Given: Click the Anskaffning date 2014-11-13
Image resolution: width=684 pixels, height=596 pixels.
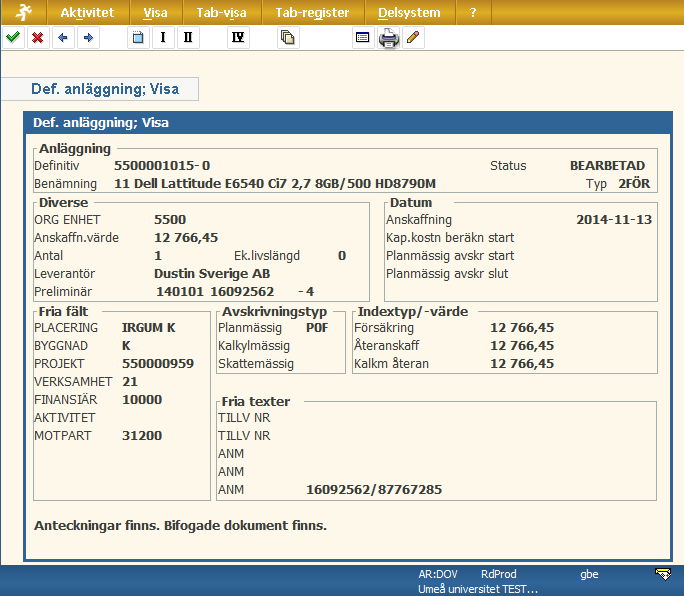Looking at the screenshot, I should [x=614, y=219].
